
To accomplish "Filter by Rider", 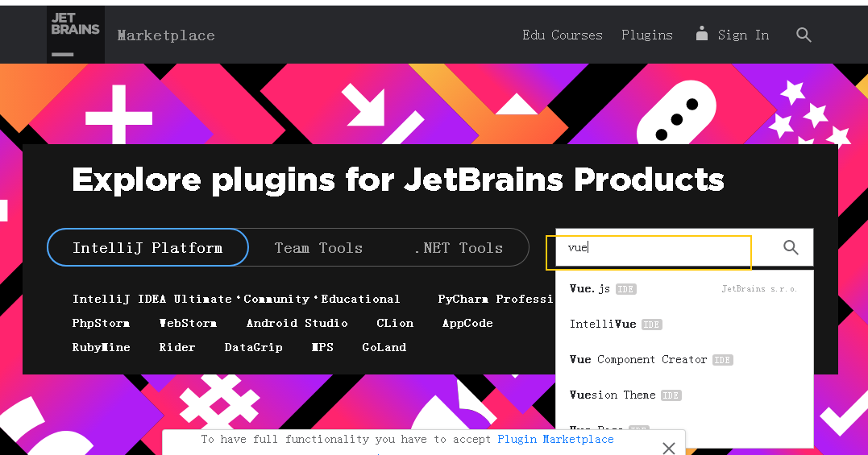I will [x=177, y=348].
